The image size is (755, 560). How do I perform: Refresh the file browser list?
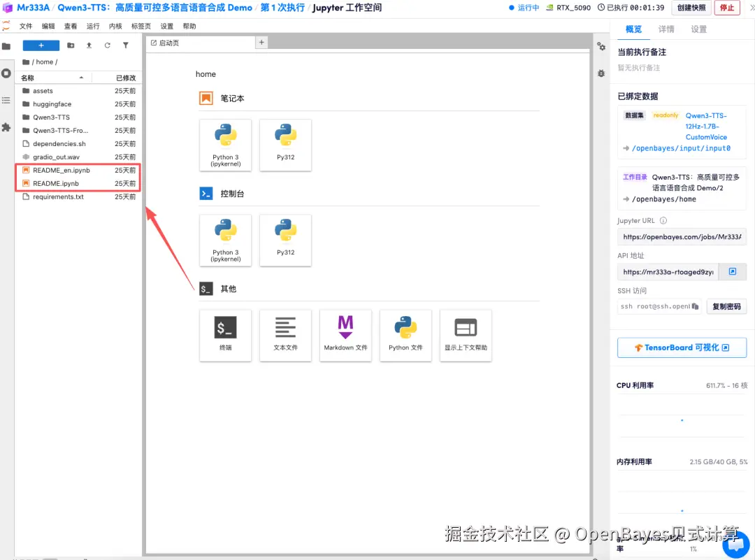108,45
